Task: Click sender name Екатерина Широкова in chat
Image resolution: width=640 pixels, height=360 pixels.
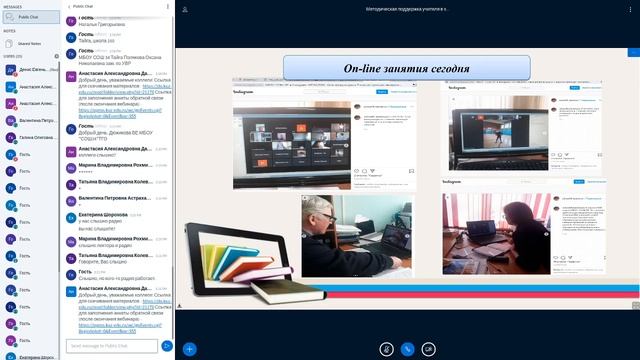Action: tap(103, 214)
